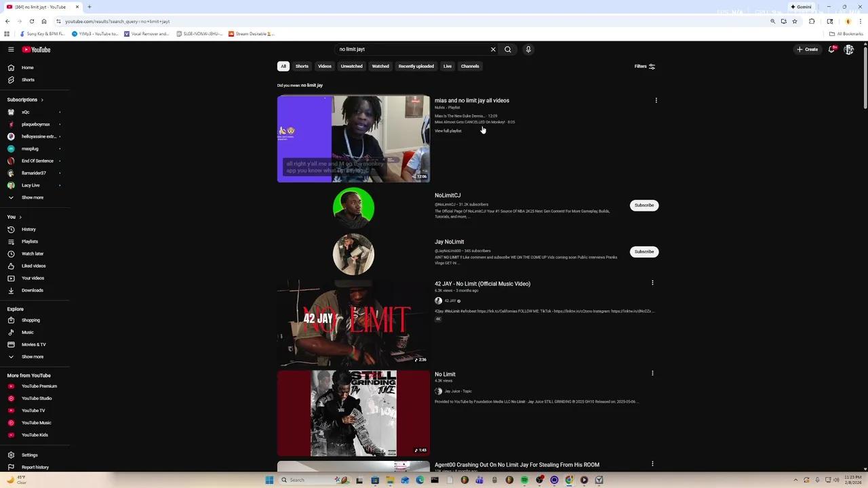Open Movies & TV under Explore

pos(33,344)
